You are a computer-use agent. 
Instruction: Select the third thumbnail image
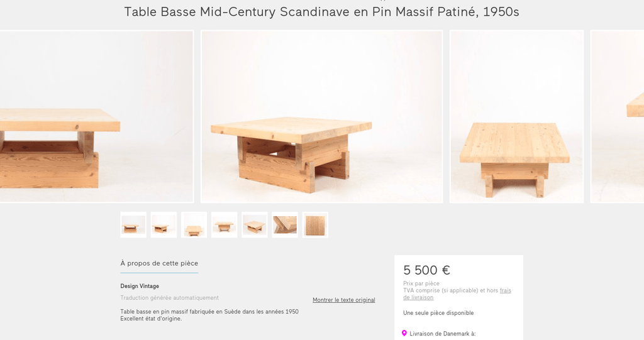(x=194, y=224)
